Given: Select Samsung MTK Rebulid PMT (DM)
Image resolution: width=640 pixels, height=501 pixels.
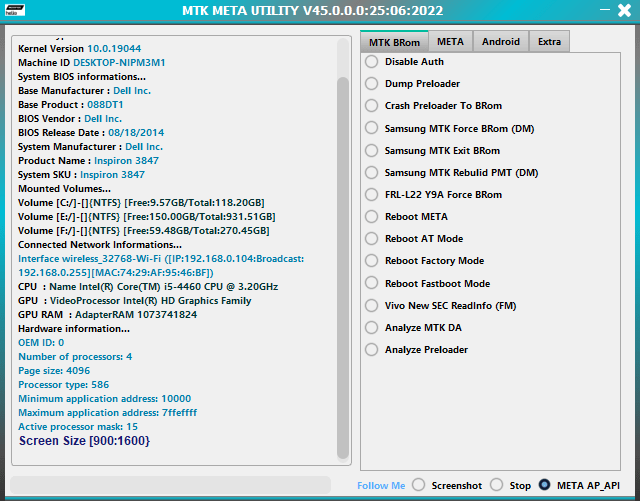Looking at the screenshot, I should pyautogui.click(x=451, y=173).
